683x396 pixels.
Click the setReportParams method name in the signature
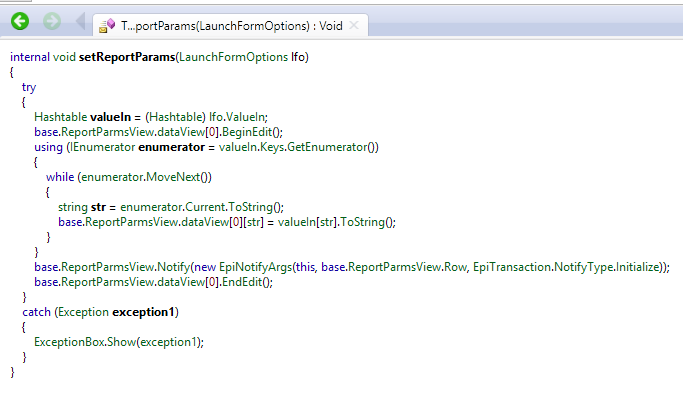127,57
